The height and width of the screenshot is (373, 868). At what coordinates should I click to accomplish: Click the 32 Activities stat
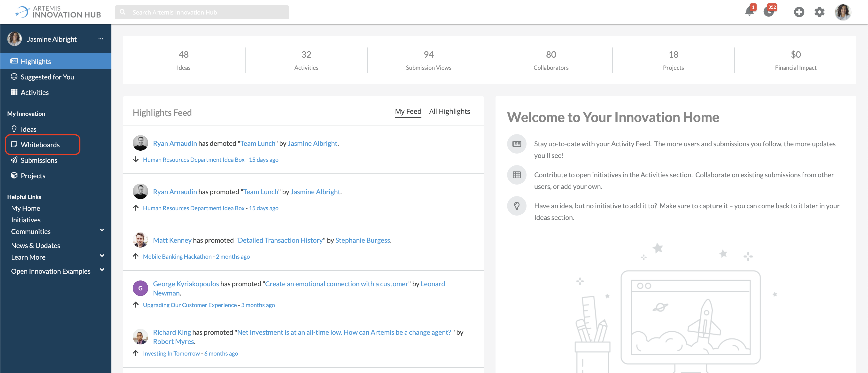(x=306, y=60)
